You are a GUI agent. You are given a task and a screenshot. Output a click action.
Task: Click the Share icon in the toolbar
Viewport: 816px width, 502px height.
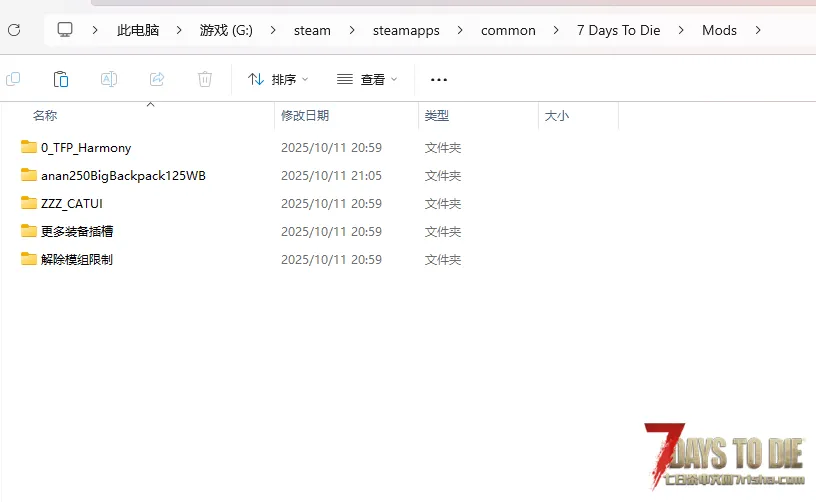(157, 79)
